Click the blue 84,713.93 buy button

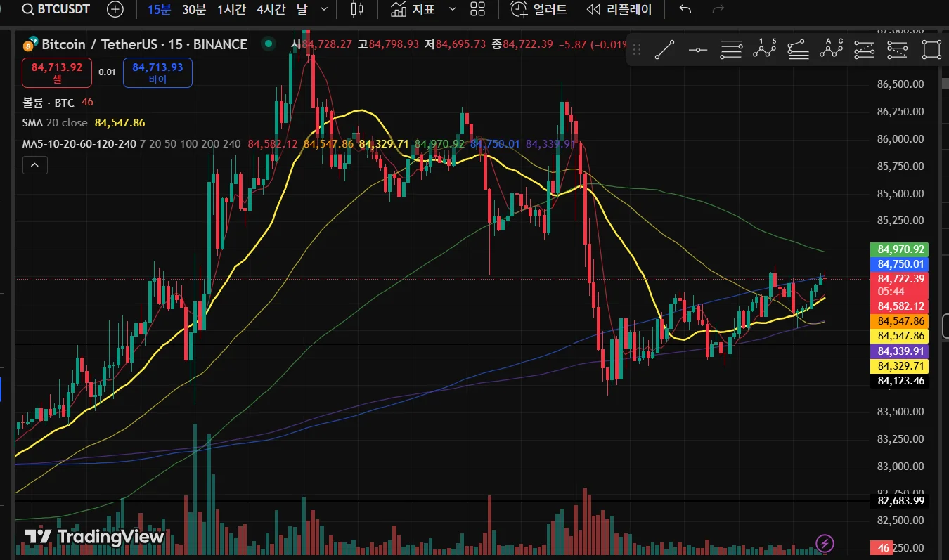click(x=157, y=73)
